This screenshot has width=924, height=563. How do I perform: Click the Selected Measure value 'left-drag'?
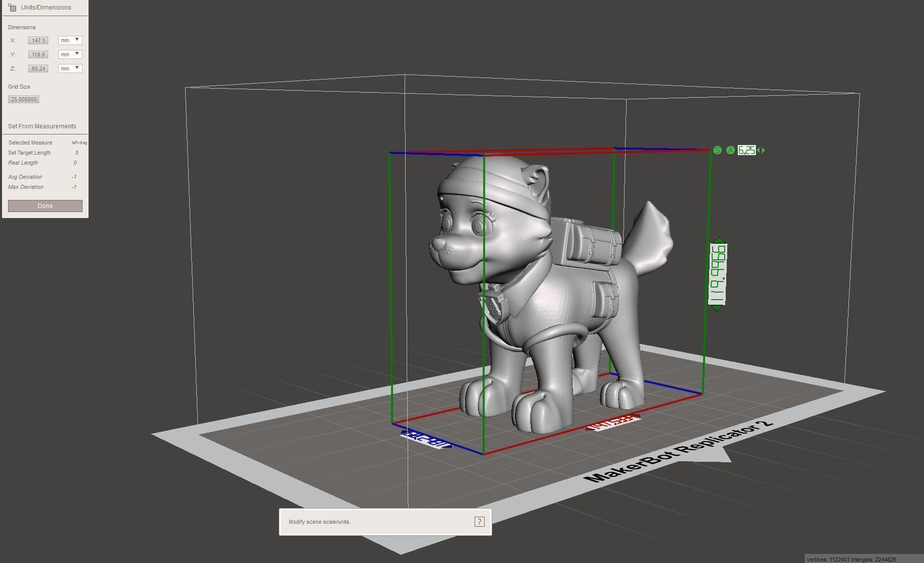[80, 143]
